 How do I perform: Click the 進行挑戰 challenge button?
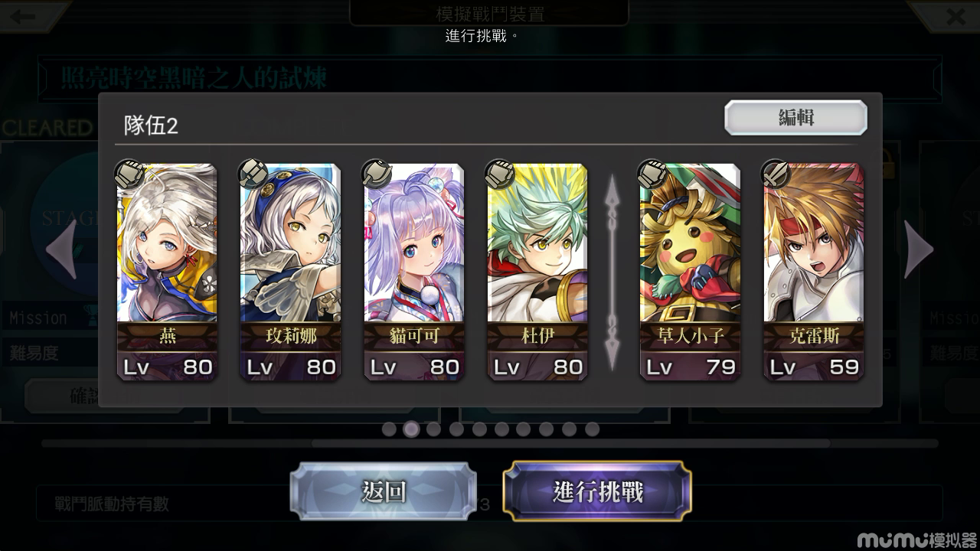(x=597, y=492)
